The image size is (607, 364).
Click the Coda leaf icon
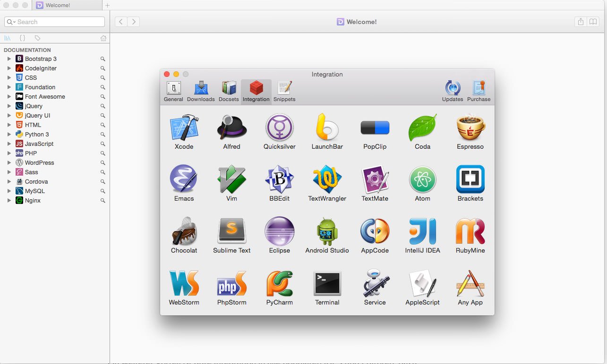pyautogui.click(x=422, y=127)
